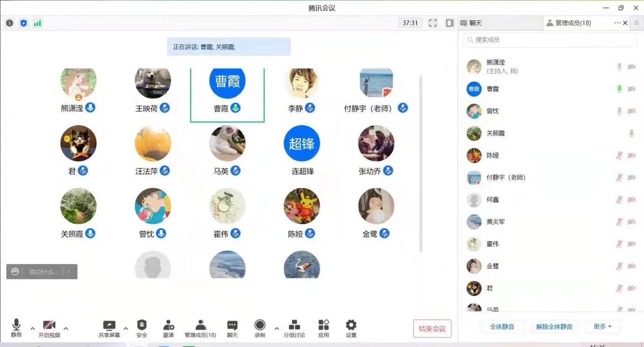Click the meeting info icon at top-left
This screenshot has height=347, width=644.
click(10, 23)
